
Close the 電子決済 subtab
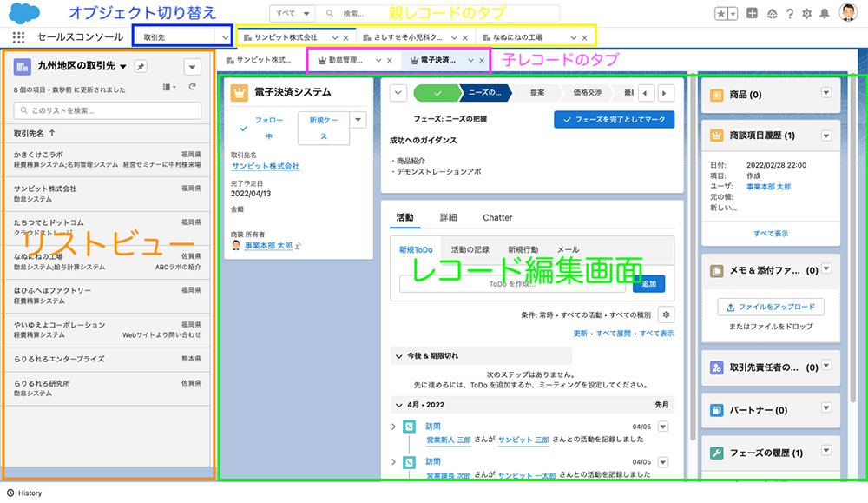coord(482,61)
